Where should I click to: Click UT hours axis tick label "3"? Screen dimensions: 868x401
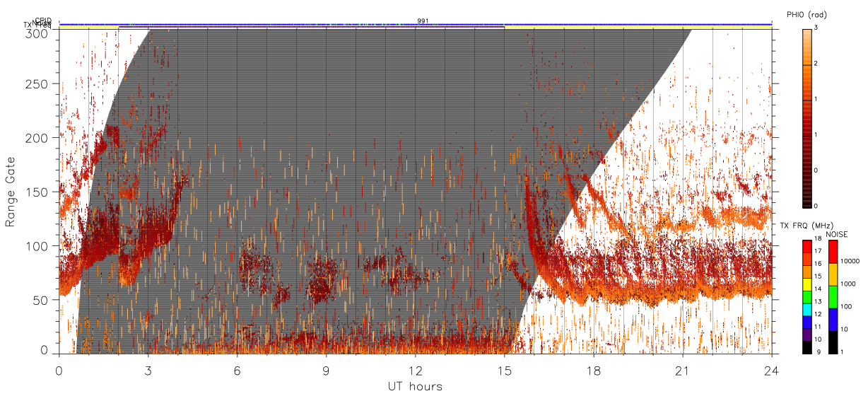148,370
